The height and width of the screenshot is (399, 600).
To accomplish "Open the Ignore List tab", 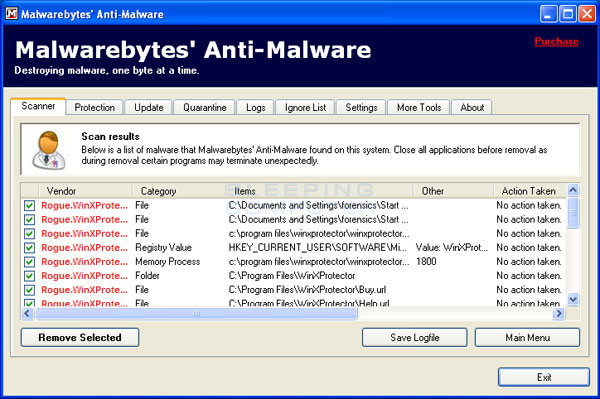I will click(305, 107).
